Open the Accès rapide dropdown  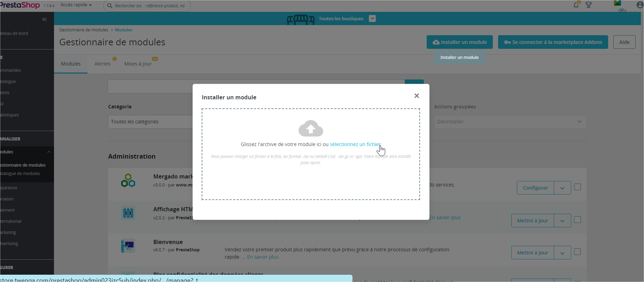76,5
